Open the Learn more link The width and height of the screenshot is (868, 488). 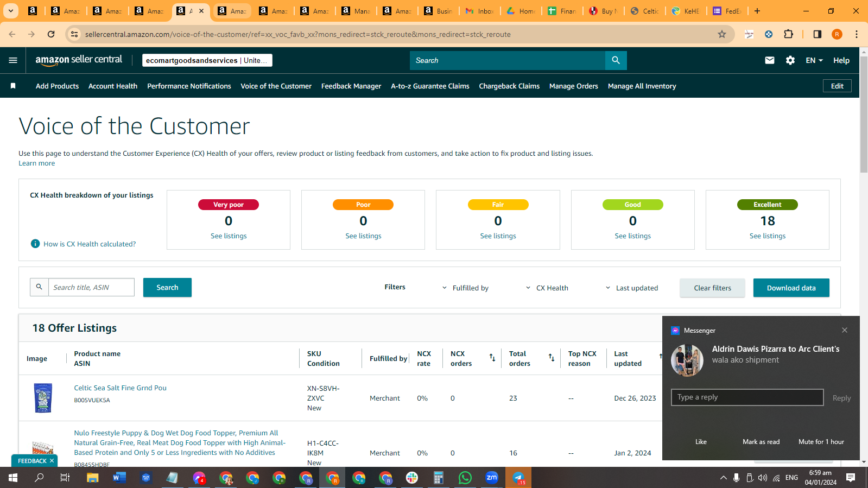pyautogui.click(x=37, y=163)
